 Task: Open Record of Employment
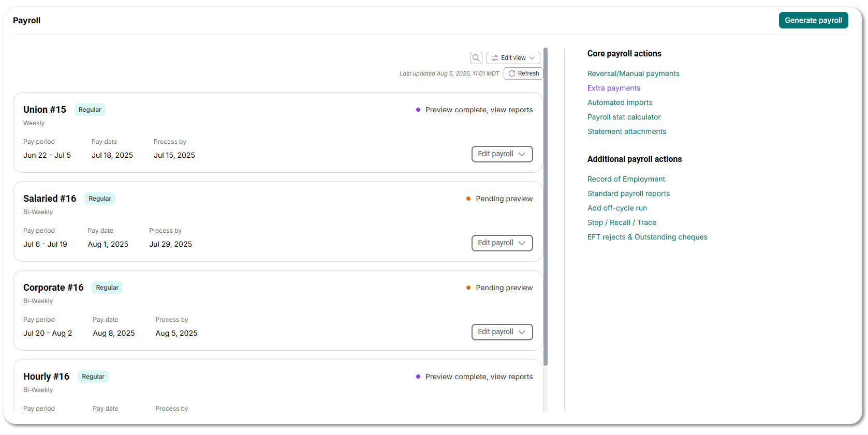626,179
